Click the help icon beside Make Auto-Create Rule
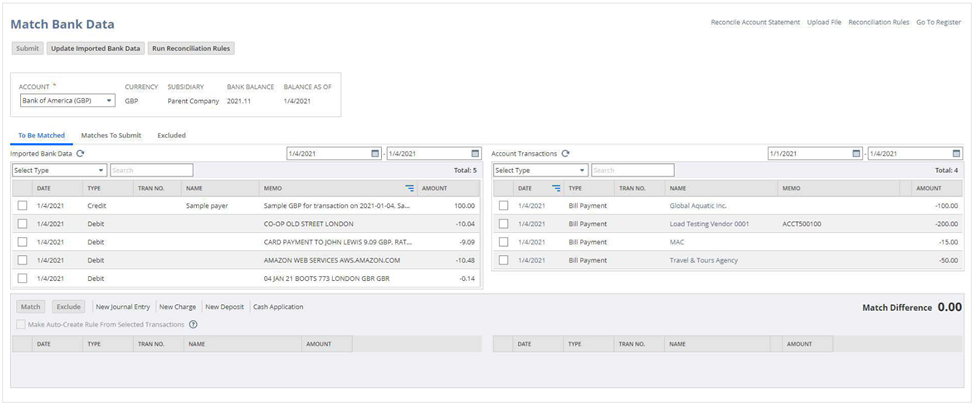975x406 pixels. [x=193, y=324]
